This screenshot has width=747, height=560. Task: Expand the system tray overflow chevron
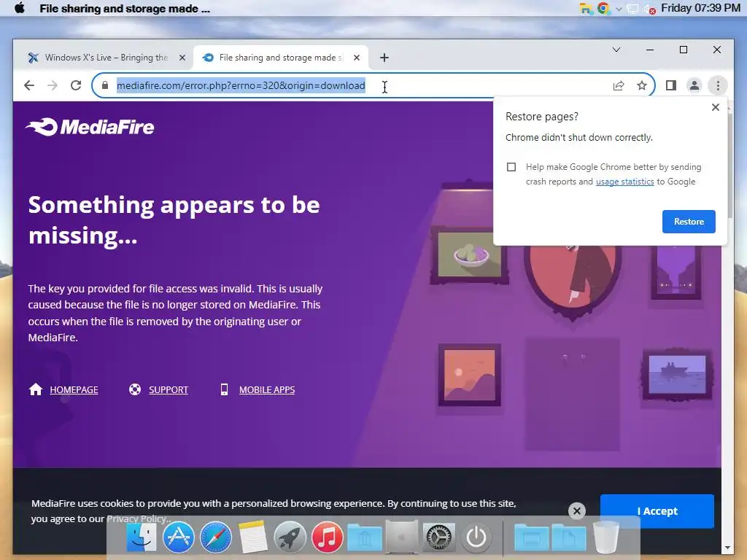point(619,9)
